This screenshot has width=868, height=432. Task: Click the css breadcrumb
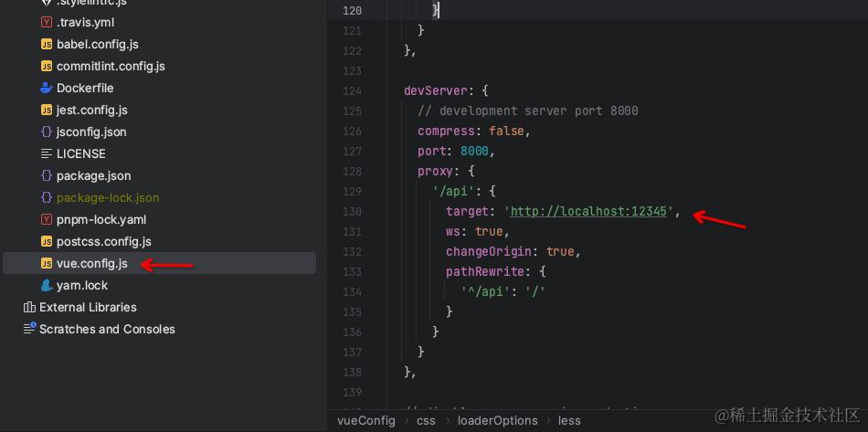[x=426, y=420]
